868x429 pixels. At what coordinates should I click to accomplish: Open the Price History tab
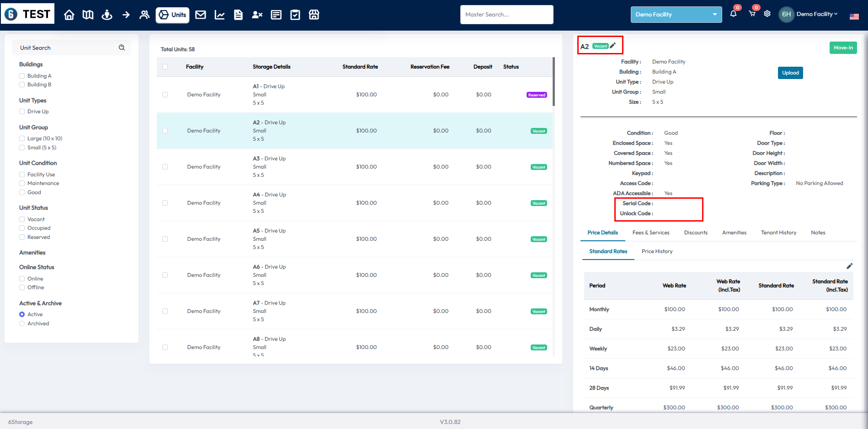point(657,251)
